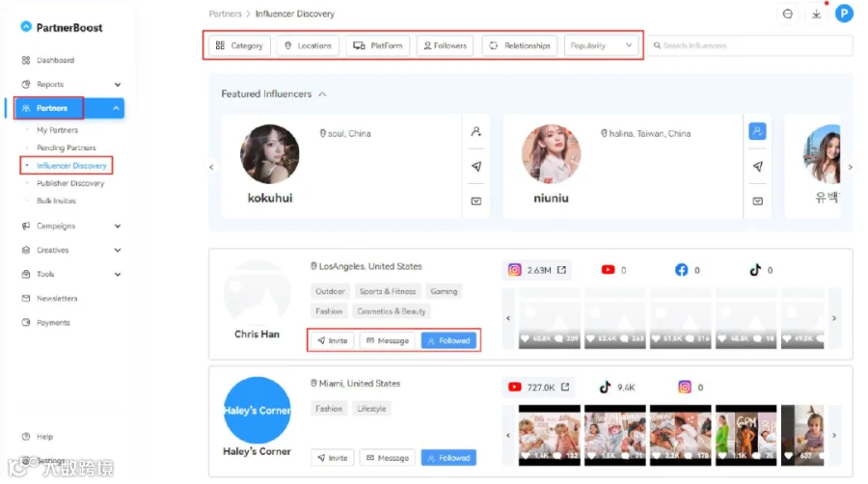868x484 pixels.
Task: Click the follow icon on kokuhui's card
Action: [476, 132]
